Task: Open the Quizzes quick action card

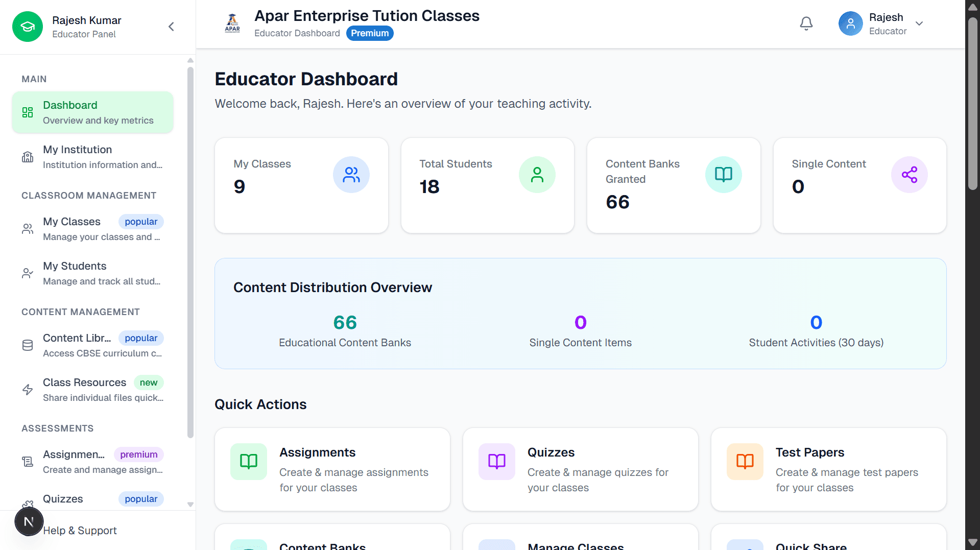Action: point(581,469)
